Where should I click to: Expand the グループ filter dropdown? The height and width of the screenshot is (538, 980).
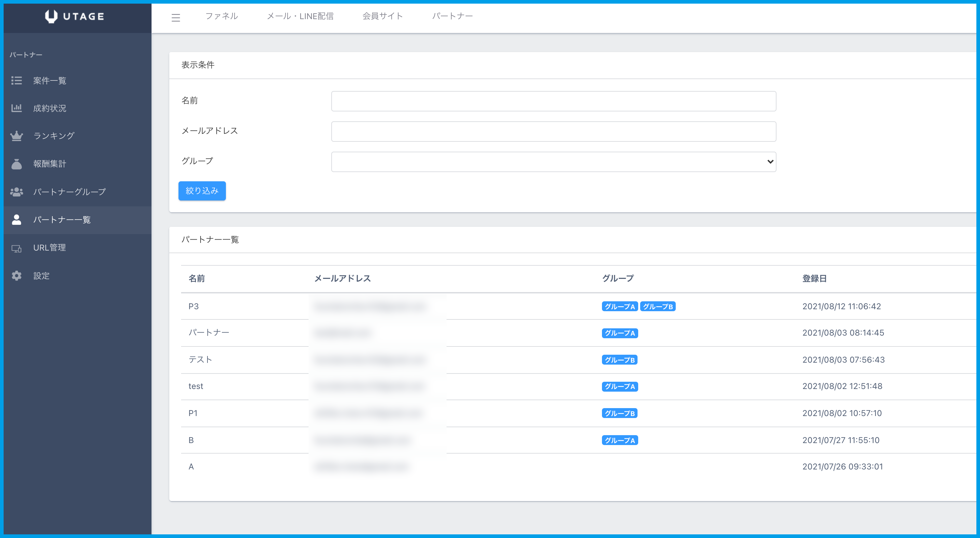pos(553,162)
